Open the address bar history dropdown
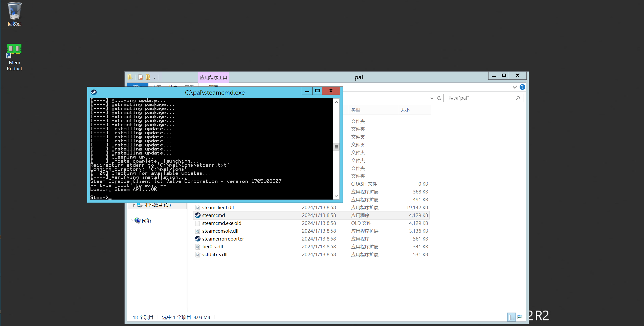644x326 pixels. 432,98
